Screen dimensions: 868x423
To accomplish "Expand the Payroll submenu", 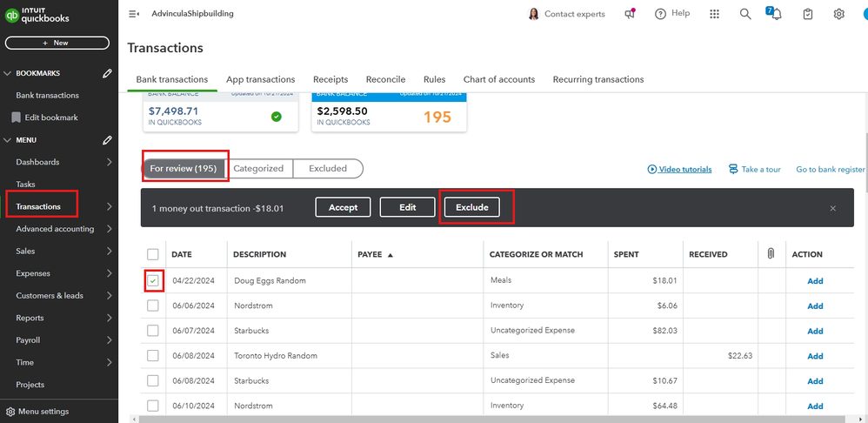I will pos(109,340).
